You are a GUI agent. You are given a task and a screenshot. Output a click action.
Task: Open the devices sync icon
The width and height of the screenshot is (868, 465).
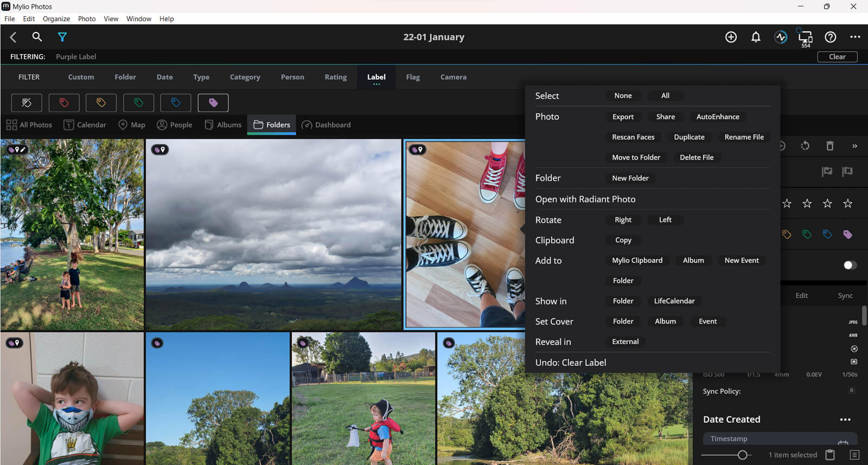coord(806,37)
